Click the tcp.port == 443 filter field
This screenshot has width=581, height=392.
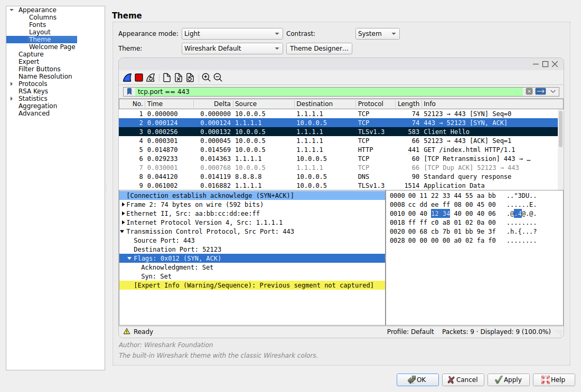pos(328,91)
